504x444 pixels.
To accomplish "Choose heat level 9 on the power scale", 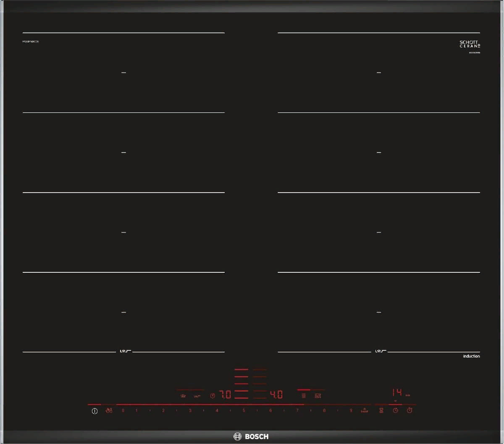I will pyautogui.click(x=351, y=411).
